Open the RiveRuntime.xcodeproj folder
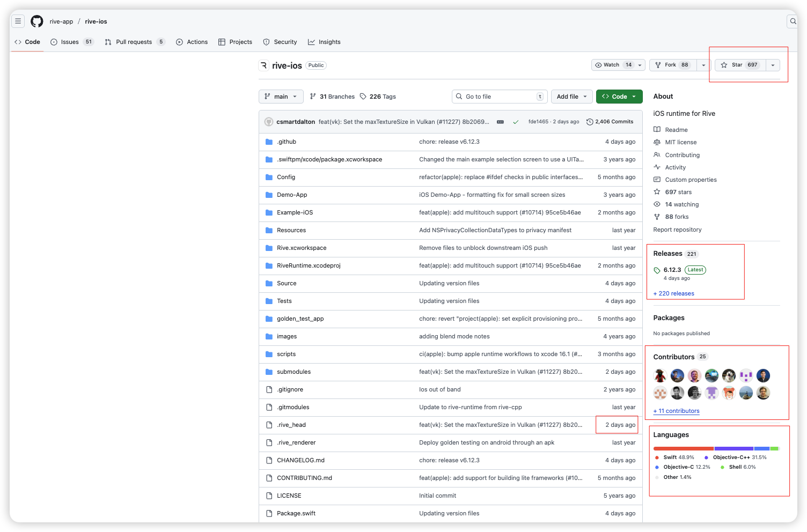The height and width of the screenshot is (532, 807). coord(309,265)
